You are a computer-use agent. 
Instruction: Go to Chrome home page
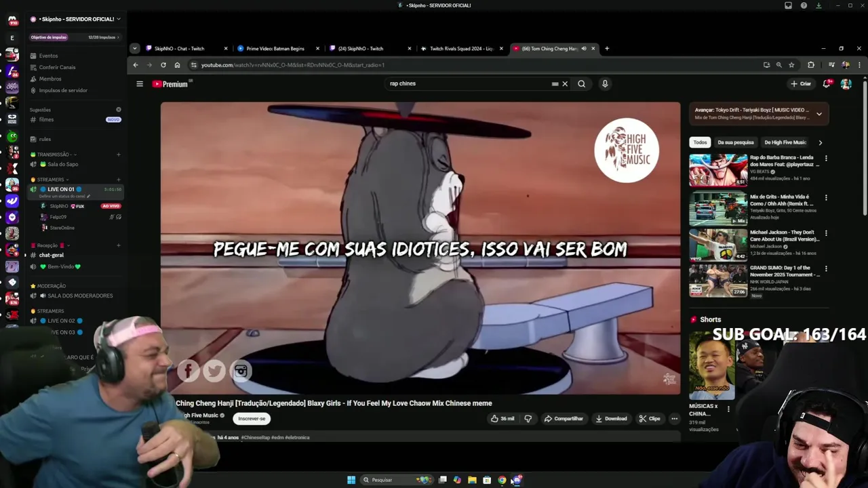click(177, 65)
